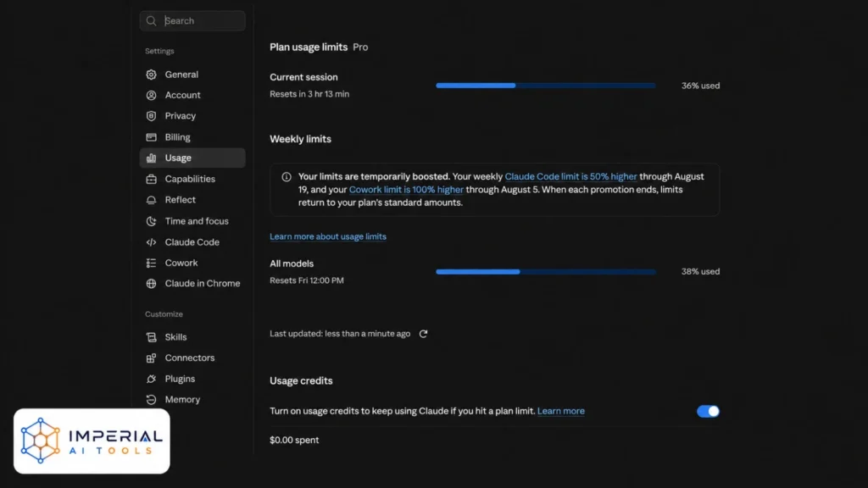This screenshot has width=868, height=488.
Task: Toggle the usage credits switch
Action: 708,411
